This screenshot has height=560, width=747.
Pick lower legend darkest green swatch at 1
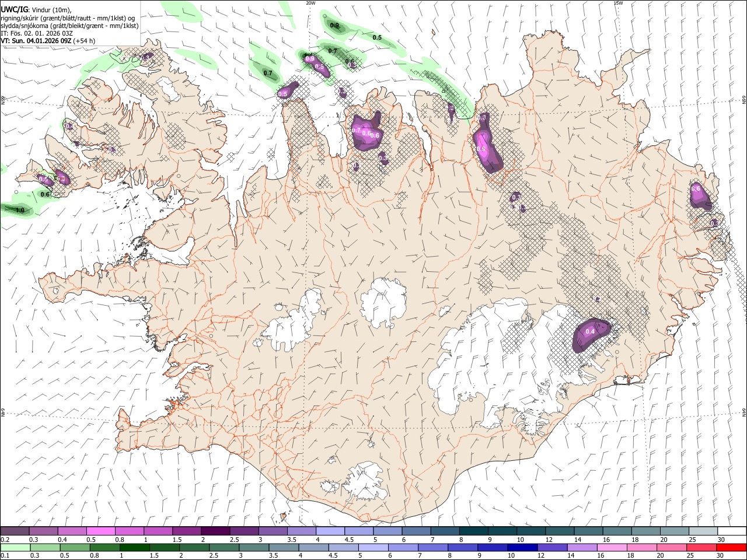pyautogui.click(x=134, y=547)
